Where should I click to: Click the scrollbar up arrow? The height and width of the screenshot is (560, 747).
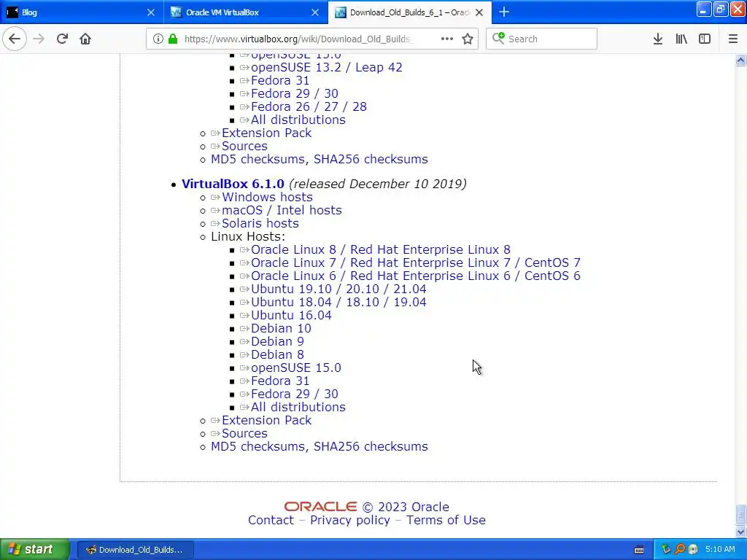click(x=741, y=60)
